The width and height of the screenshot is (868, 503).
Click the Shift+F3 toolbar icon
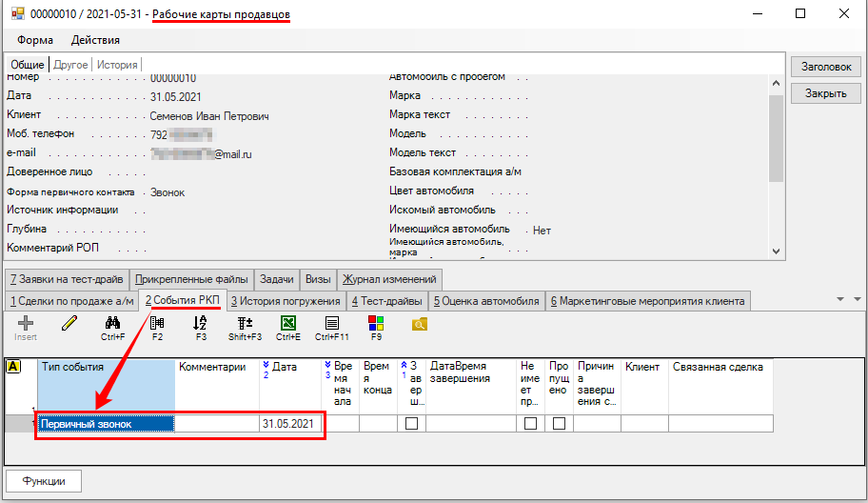244,324
